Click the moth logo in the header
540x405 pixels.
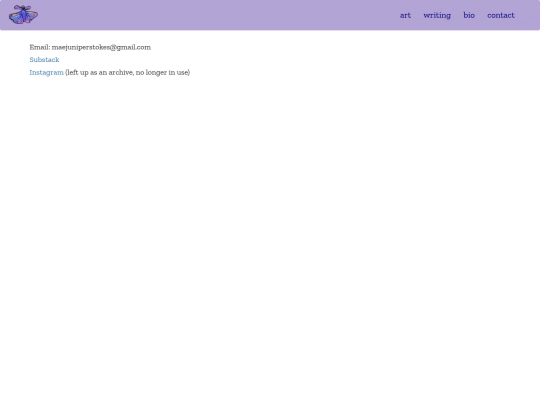(x=23, y=15)
